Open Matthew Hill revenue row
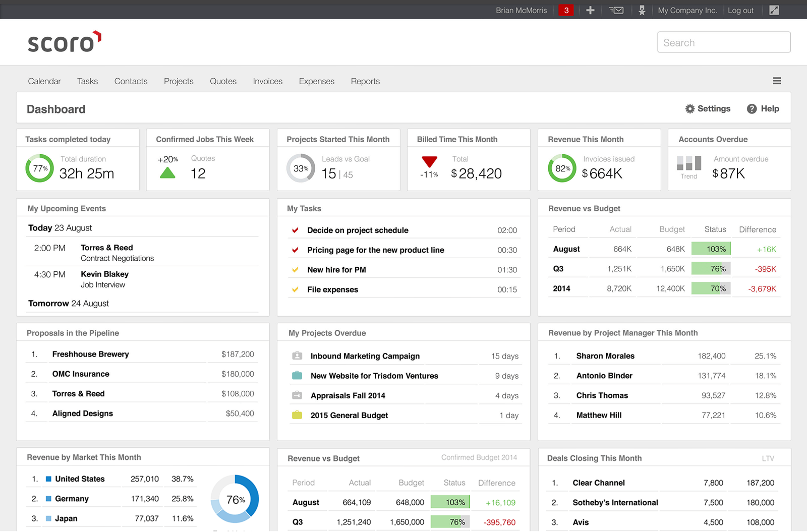The image size is (807, 532). coord(664,415)
